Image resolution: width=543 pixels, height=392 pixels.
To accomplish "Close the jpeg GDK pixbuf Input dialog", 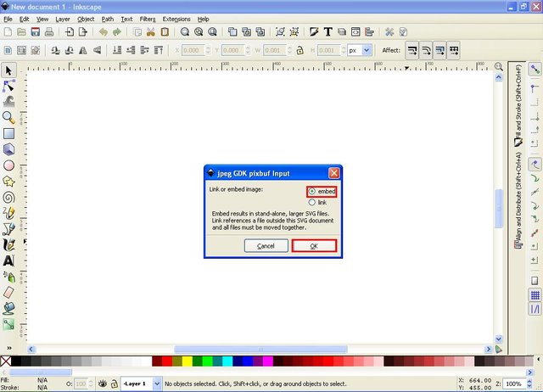I will [x=333, y=173].
